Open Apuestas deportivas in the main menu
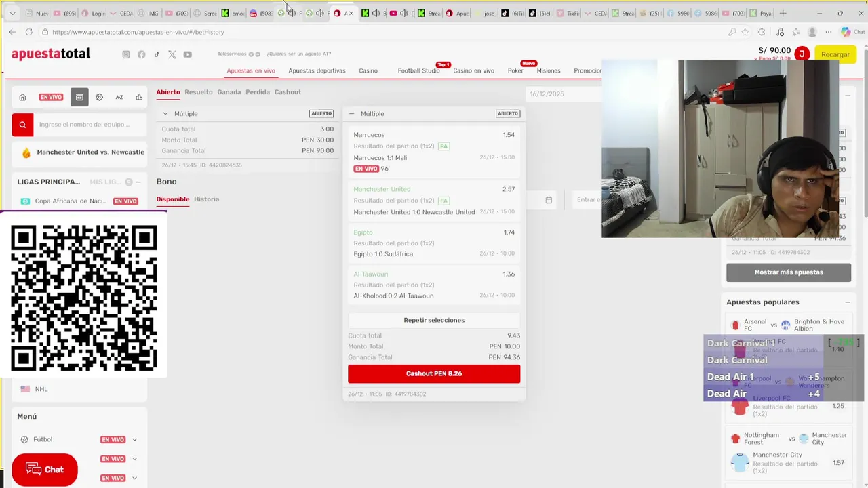This screenshot has height=488, width=868. [x=317, y=70]
